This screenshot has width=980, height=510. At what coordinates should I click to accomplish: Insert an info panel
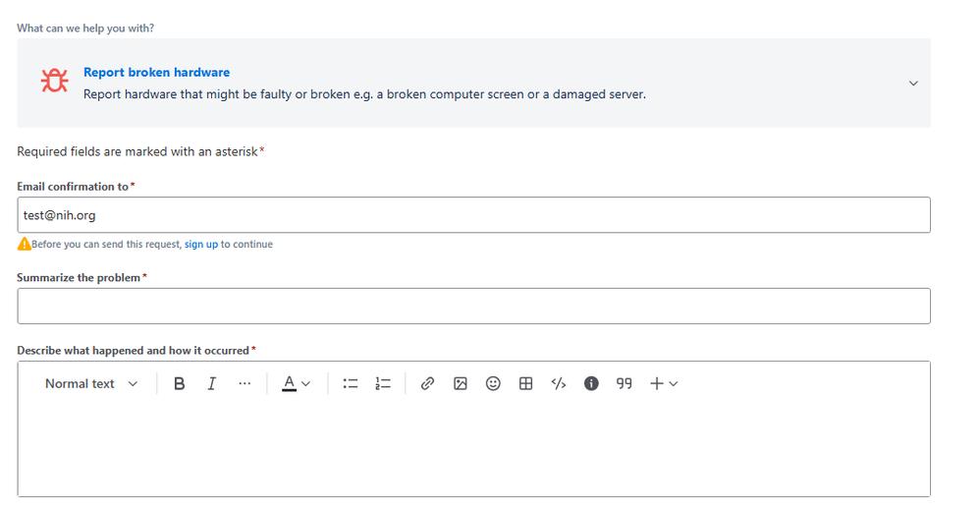591,383
